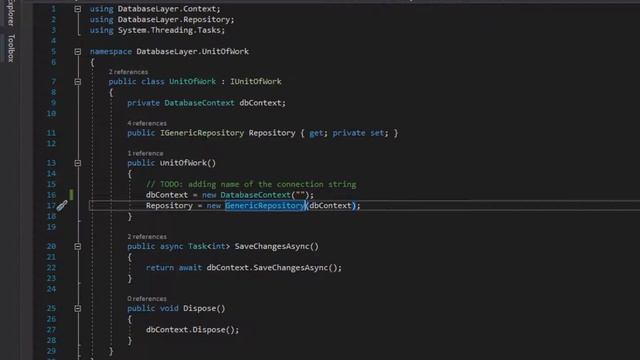640x360 pixels.
Task: Open the Toolbox side tab
Action: (11, 48)
